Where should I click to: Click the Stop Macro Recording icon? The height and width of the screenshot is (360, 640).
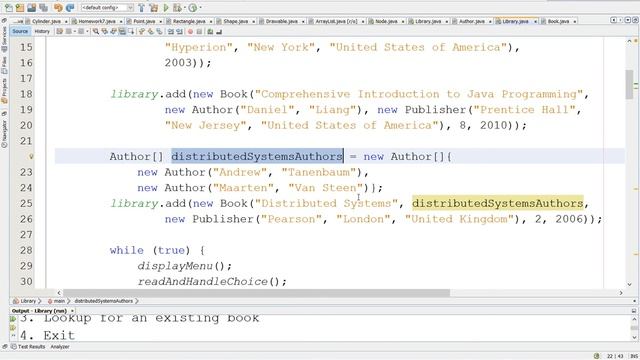pos(199,31)
